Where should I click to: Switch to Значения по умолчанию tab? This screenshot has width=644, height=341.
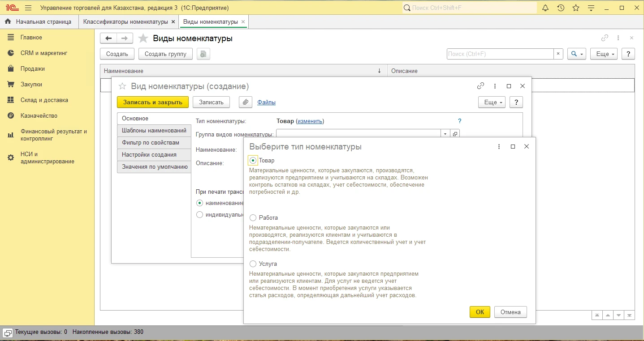tap(154, 166)
